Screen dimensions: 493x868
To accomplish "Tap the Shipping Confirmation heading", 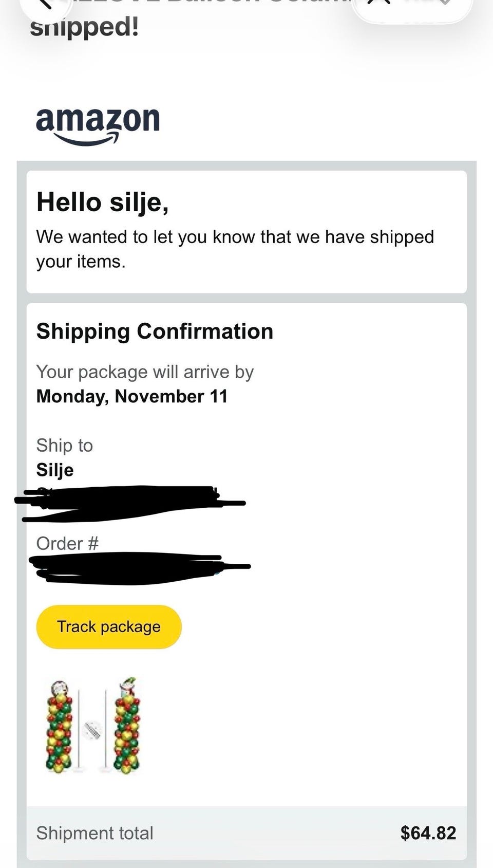I will pyautogui.click(x=155, y=331).
